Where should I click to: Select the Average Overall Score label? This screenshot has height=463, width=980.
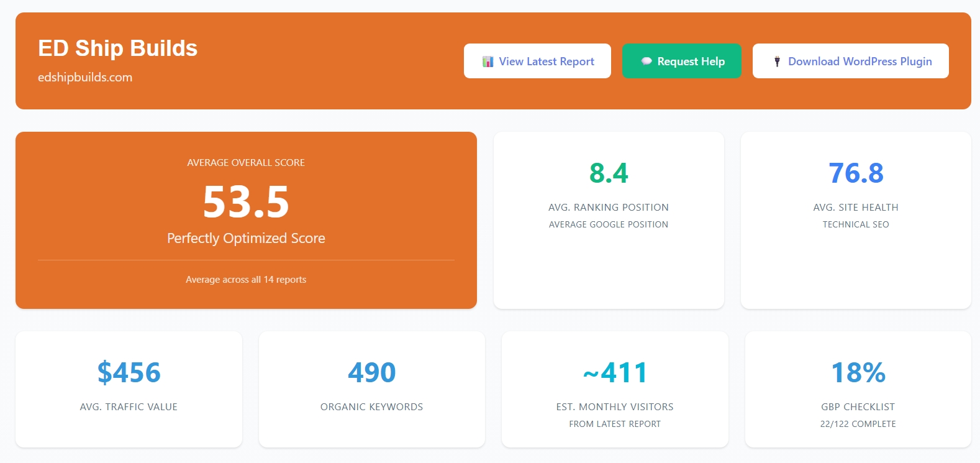pyautogui.click(x=246, y=163)
